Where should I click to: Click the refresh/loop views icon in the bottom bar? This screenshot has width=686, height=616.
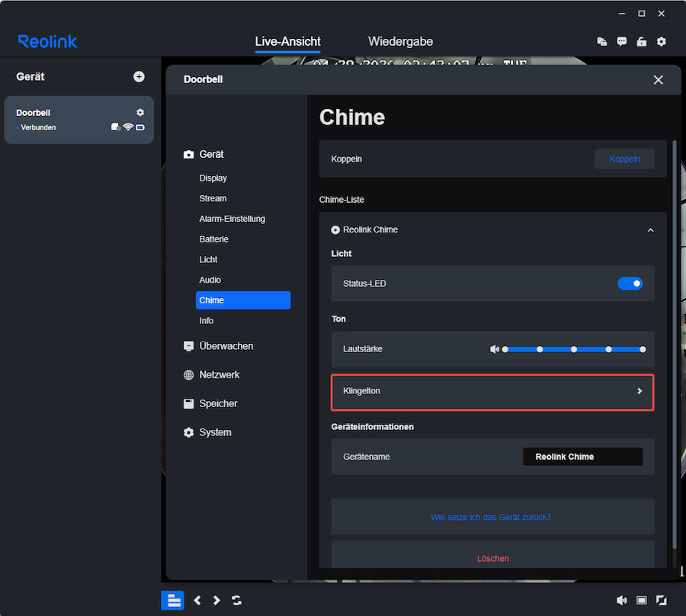pyautogui.click(x=237, y=600)
